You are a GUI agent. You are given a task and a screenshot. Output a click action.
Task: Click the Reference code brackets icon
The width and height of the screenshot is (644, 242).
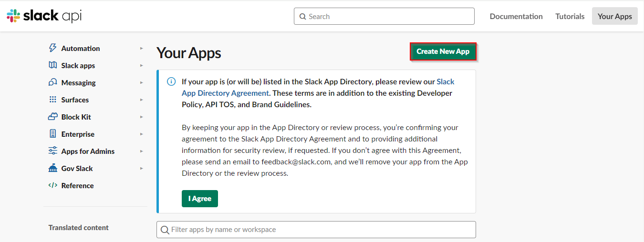[x=53, y=185]
